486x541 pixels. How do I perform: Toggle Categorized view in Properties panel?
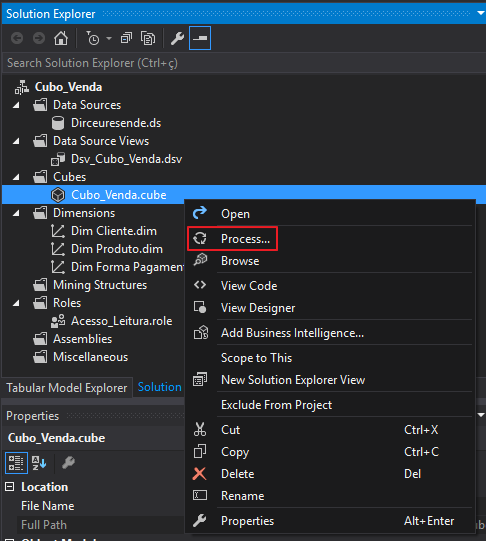click(16, 463)
